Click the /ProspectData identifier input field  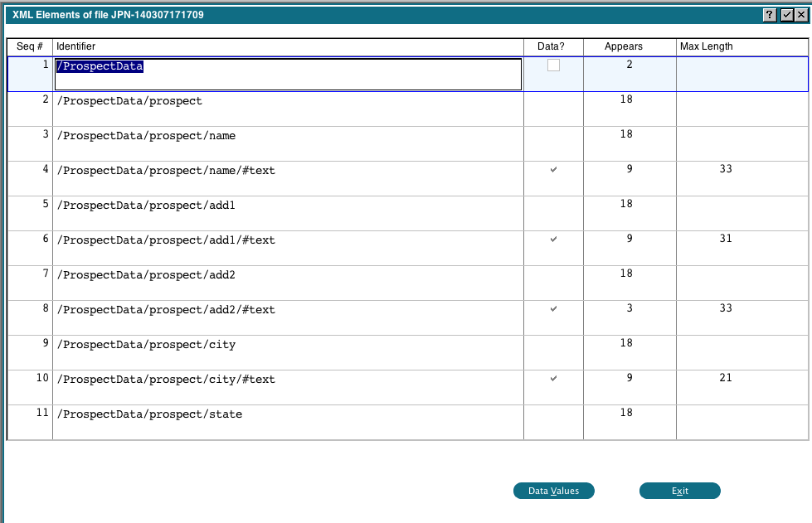pyautogui.click(x=288, y=74)
